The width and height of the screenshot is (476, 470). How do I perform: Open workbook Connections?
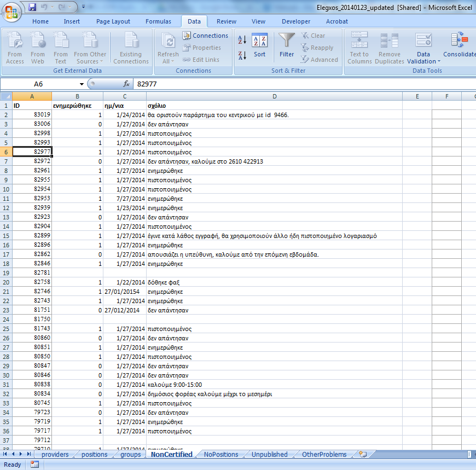pyautogui.click(x=205, y=36)
